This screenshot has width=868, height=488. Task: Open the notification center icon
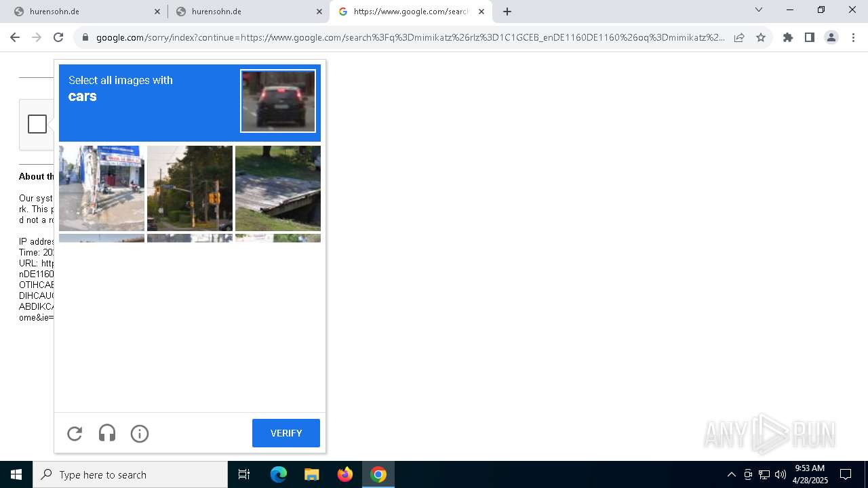pyautogui.click(x=846, y=474)
